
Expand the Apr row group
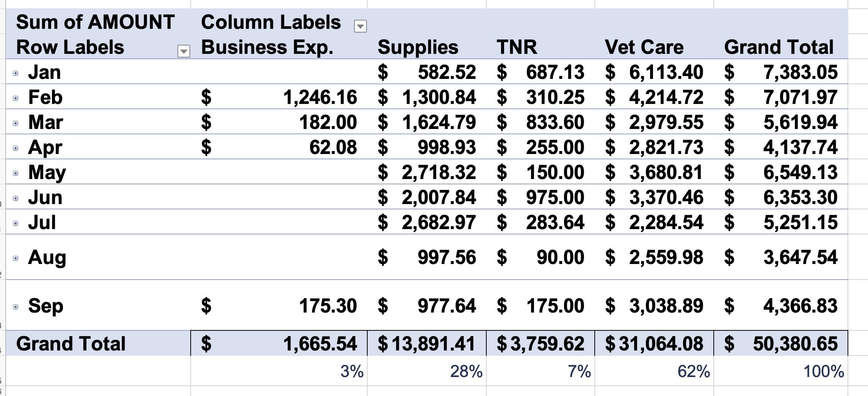(x=16, y=148)
